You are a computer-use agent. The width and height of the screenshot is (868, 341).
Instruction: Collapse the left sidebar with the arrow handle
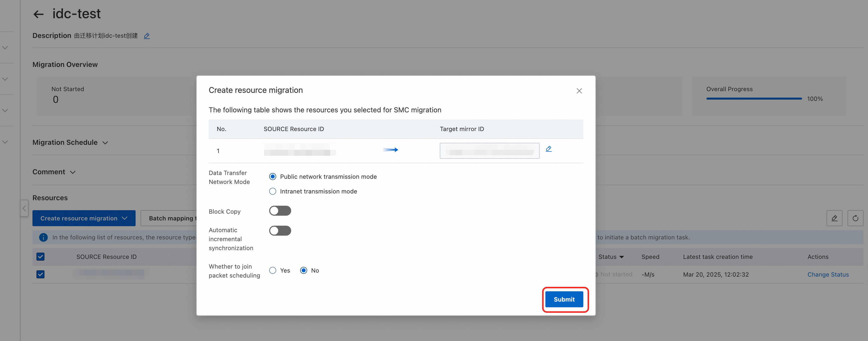coord(24,208)
